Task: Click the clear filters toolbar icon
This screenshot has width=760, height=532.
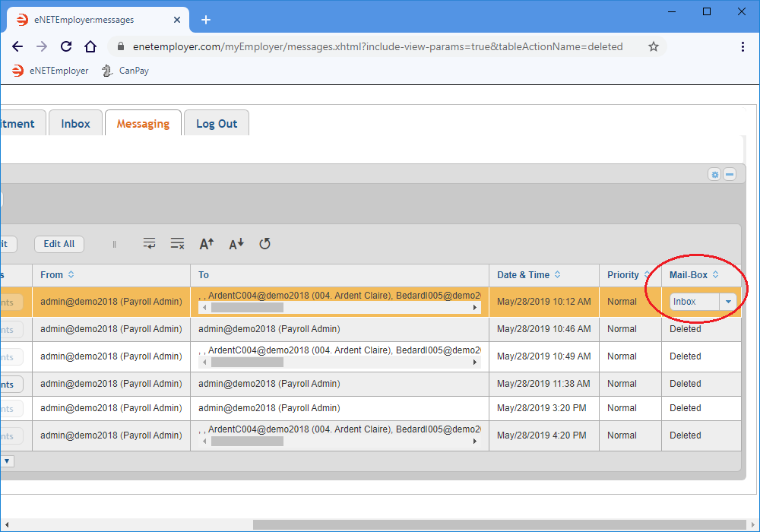Action: 177,244
